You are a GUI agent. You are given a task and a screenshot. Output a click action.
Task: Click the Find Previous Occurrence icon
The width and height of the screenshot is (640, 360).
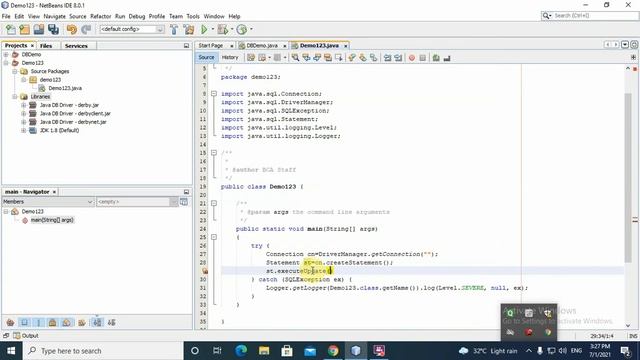click(306, 58)
